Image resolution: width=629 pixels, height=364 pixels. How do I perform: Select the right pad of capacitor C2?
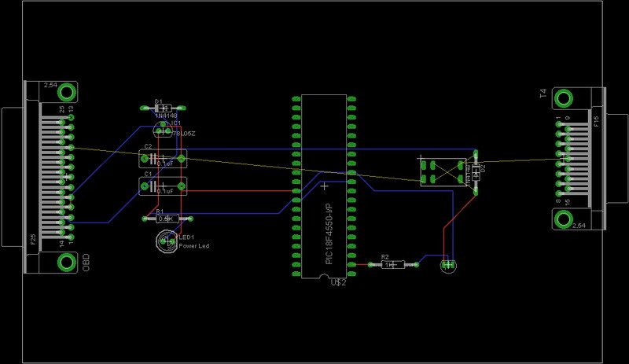(182, 159)
